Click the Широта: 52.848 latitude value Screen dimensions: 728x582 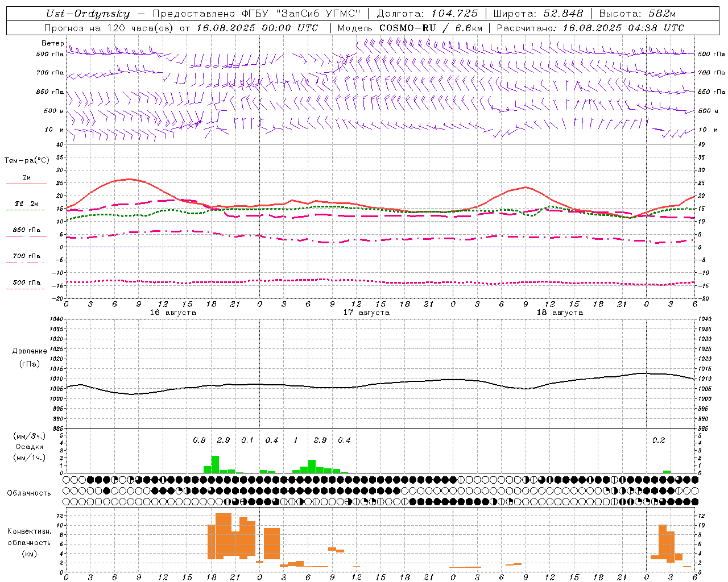pos(539,14)
